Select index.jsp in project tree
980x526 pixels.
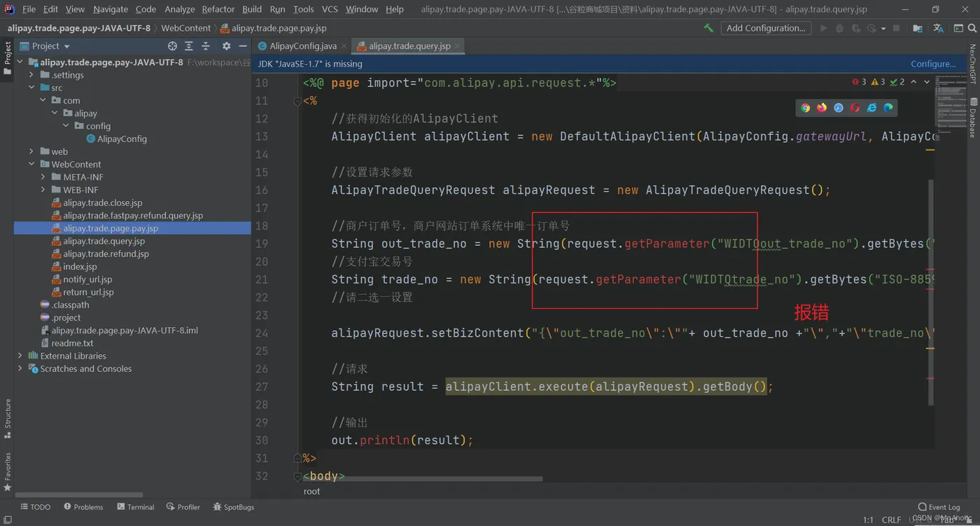[80, 267]
